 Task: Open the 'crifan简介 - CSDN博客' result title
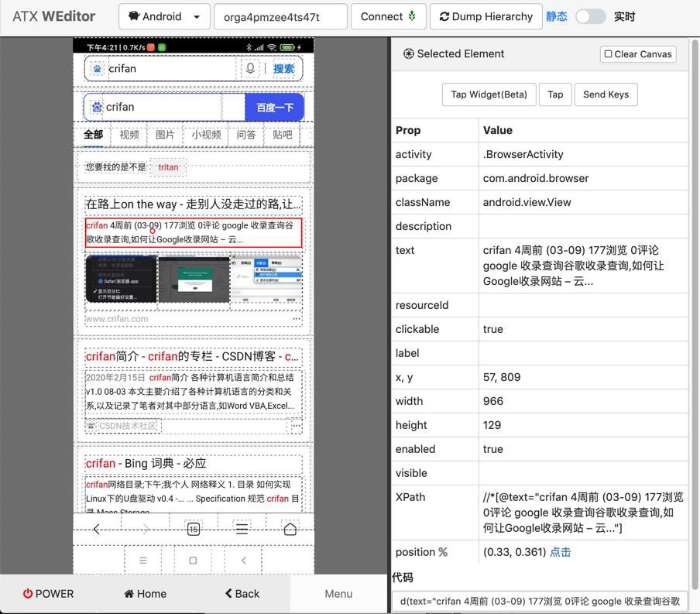[194, 356]
